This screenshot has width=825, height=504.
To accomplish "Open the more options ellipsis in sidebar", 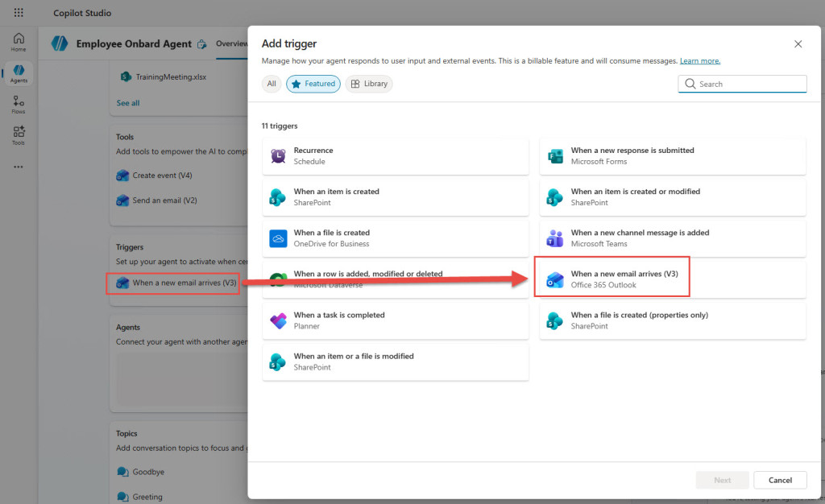I will tap(19, 167).
